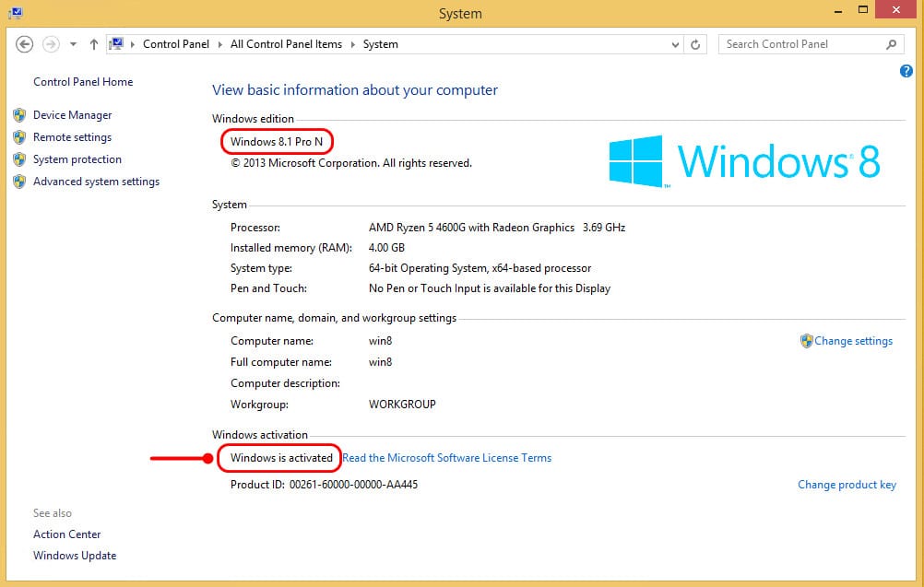
Task: Close the System window
Action: point(896,9)
